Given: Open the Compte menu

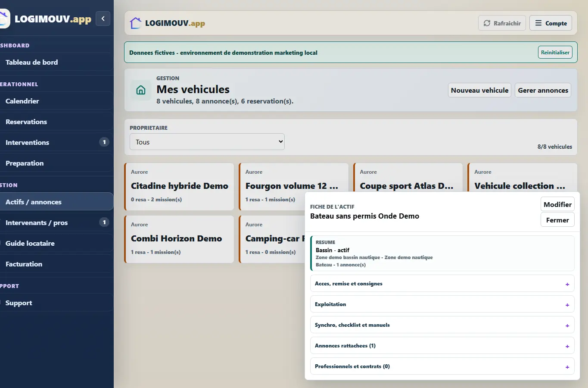Looking at the screenshot, I should [x=551, y=23].
